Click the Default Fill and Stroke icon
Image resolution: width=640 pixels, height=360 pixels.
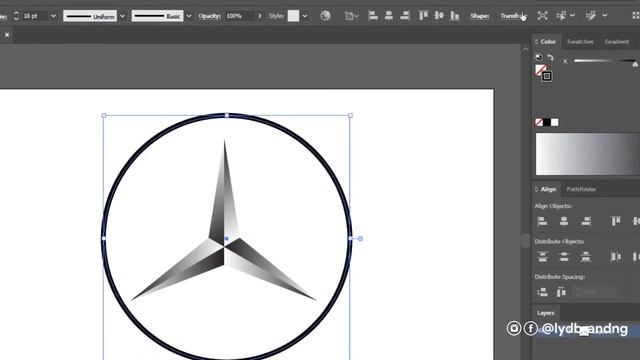tap(539, 57)
